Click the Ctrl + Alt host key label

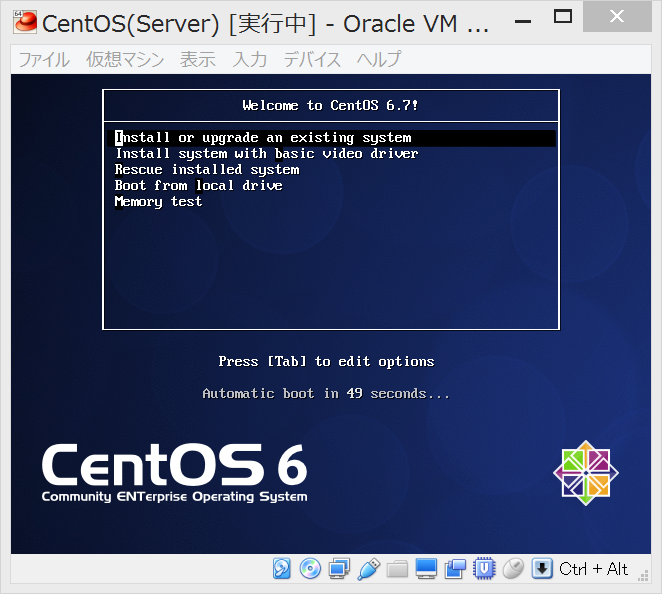(x=593, y=569)
